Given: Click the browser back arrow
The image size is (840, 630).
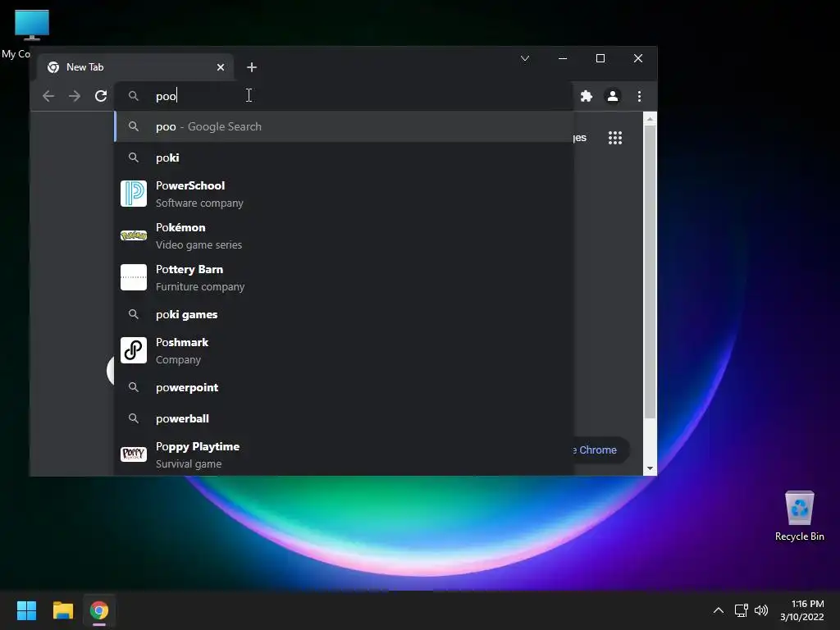Looking at the screenshot, I should (48, 96).
